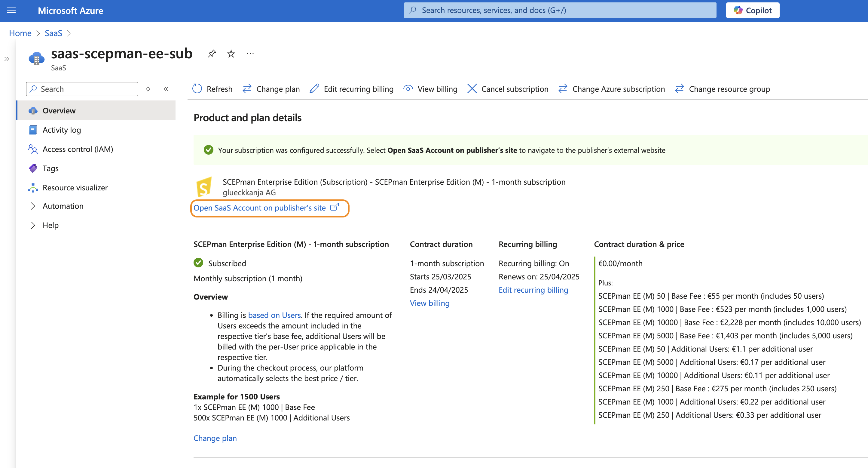Toggle expand/collapse all menu groups
Screen dimensions: 868x468
[x=148, y=89]
